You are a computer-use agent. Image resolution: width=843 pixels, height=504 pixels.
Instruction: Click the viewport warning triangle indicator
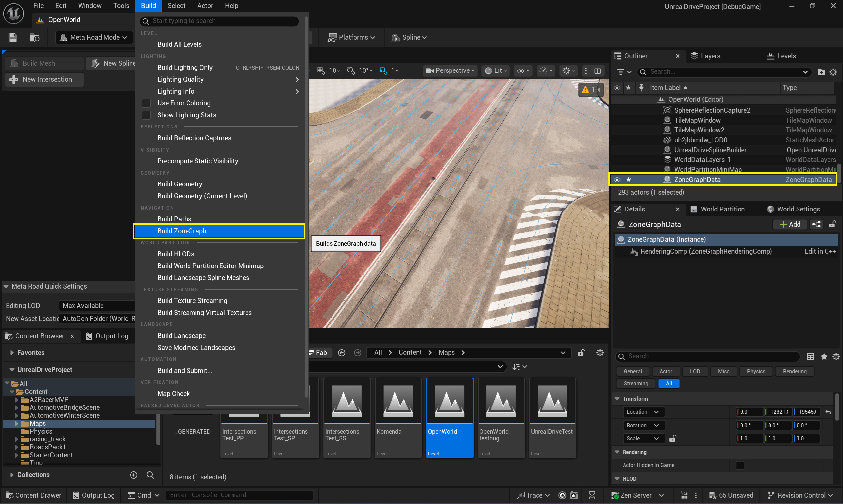click(585, 89)
